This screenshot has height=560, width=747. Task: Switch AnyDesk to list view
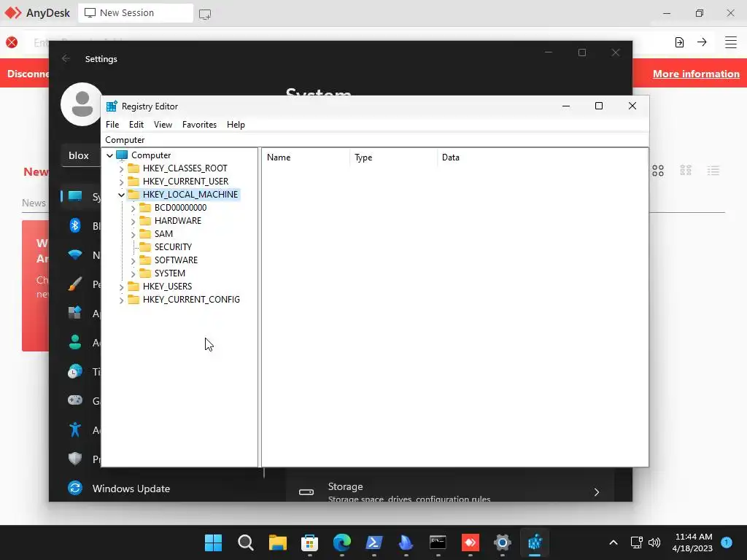(713, 171)
